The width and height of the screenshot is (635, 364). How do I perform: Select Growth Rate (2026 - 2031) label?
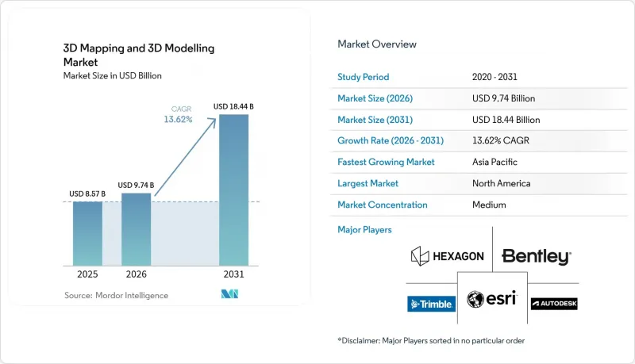(391, 140)
